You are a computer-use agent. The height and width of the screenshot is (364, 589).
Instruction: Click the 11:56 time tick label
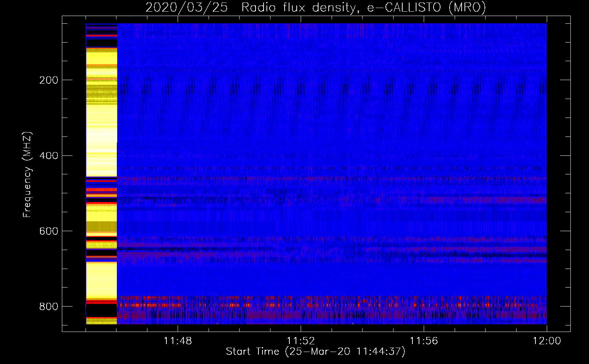(x=424, y=341)
